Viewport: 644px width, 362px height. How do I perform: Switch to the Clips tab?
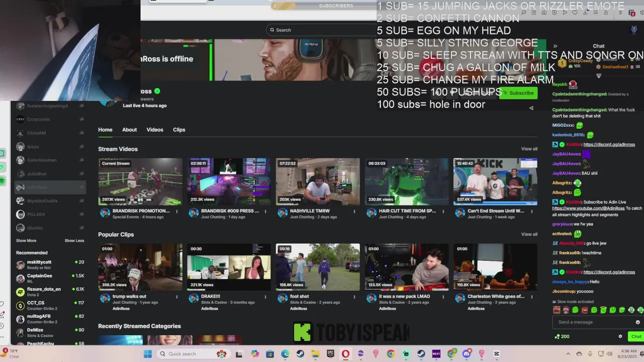(179, 130)
